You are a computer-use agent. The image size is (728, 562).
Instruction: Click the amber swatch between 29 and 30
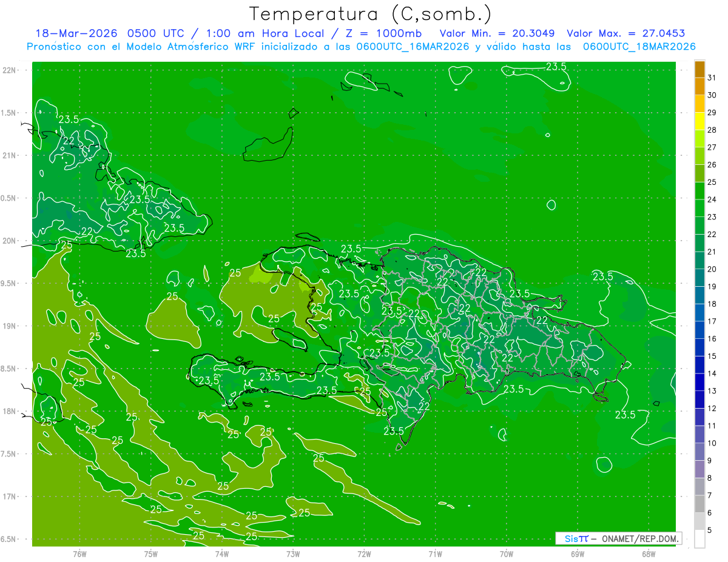[699, 104]
